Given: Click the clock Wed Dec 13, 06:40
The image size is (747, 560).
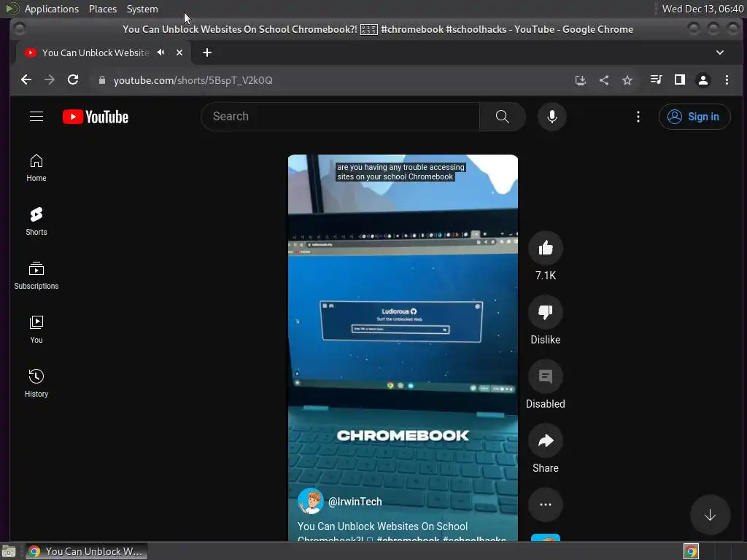Looking at the screenshot, I should [703, 9].
